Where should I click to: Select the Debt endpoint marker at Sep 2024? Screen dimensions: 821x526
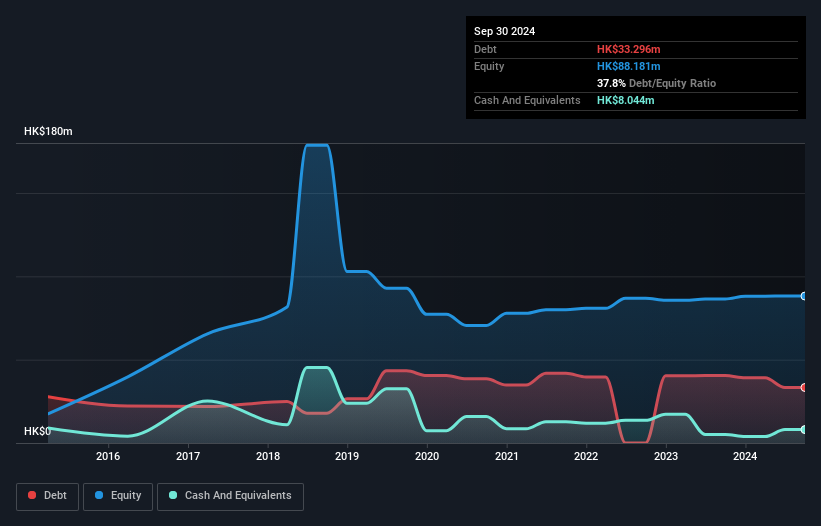click(x=804, y=387)
